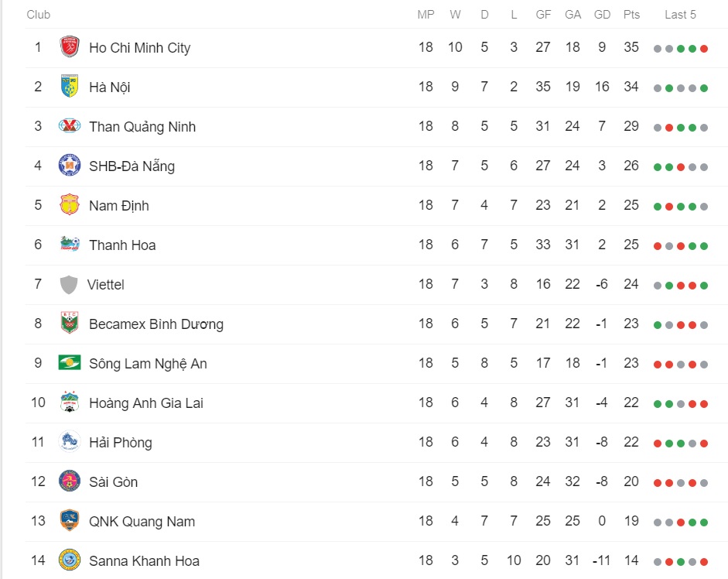Screen dimensions: 728x579
Task: Click the Than Quảng Ninh club logo
Action: (x=69, y=126)
